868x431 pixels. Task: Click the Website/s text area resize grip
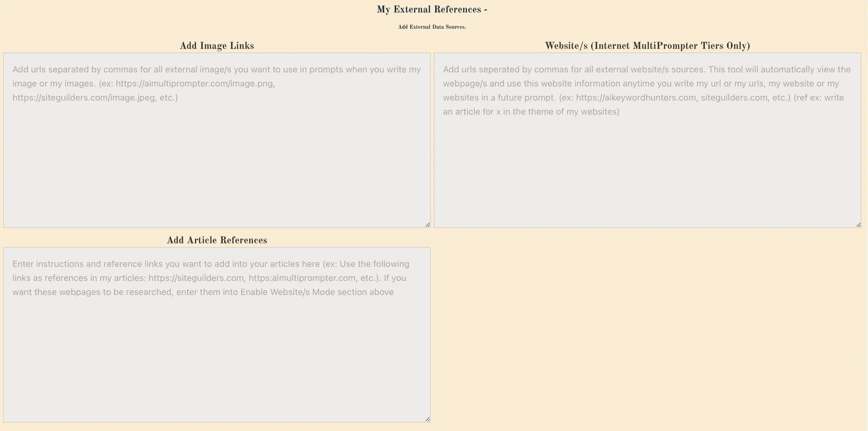tap(858, 225)
